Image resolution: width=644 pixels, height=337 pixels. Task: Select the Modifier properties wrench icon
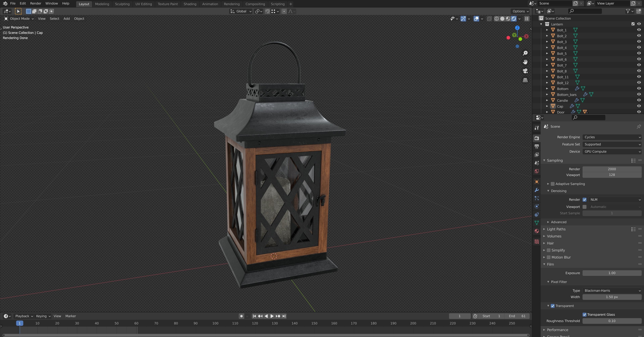[x=536, y=190]
